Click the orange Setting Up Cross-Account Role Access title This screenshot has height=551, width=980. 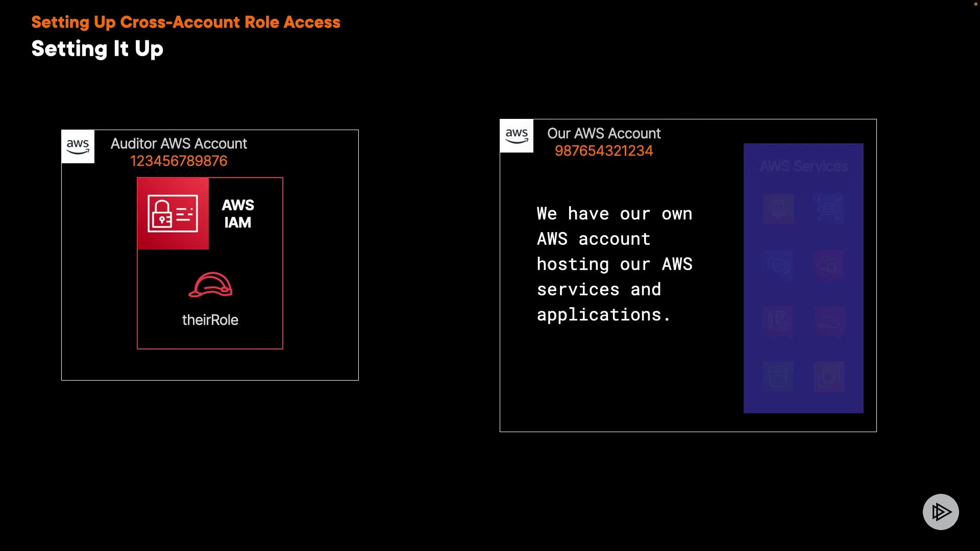click(x=186, y=22)
